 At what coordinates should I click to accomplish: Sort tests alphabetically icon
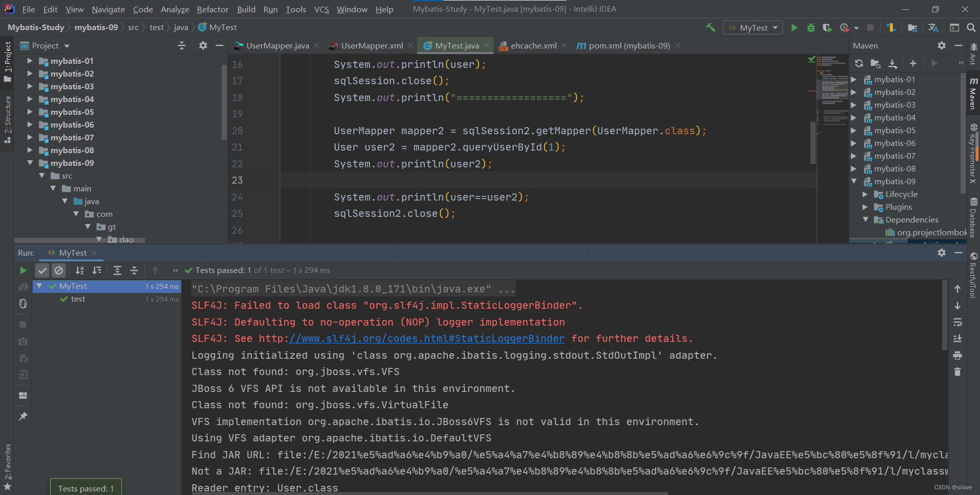click(x=80, y=270)
